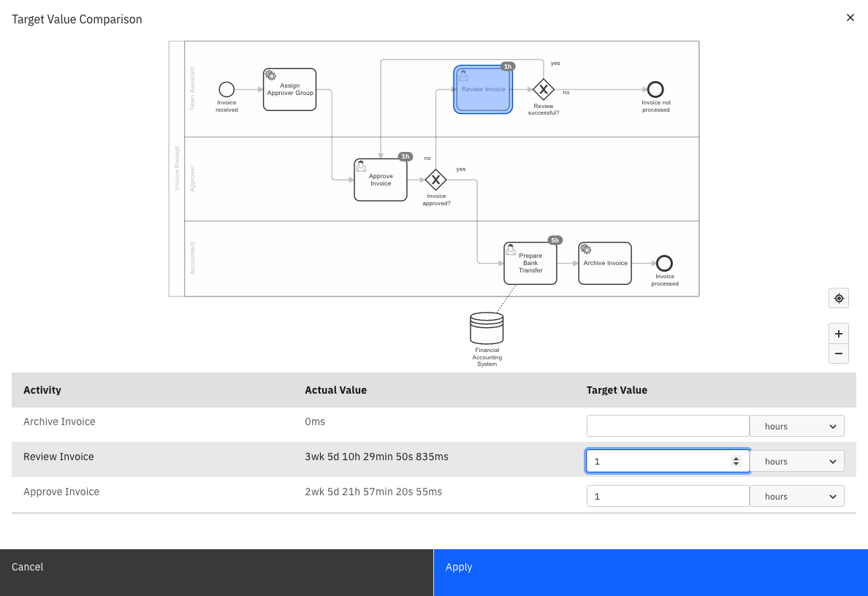This screenshot has width=868, height=596.
Task: Click the Review successful? gateway
Action: coord(544,89)
